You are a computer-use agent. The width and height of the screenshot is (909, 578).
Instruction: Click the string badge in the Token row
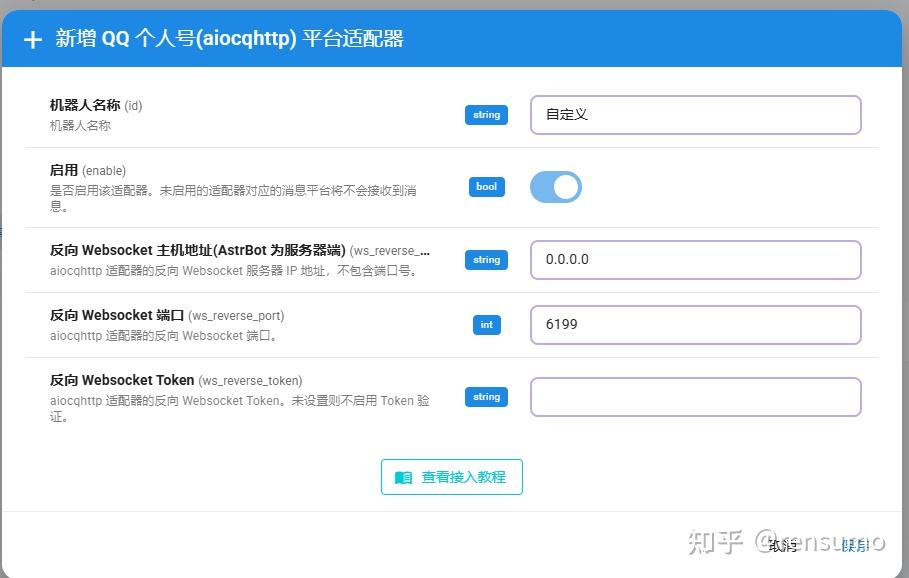486,397
